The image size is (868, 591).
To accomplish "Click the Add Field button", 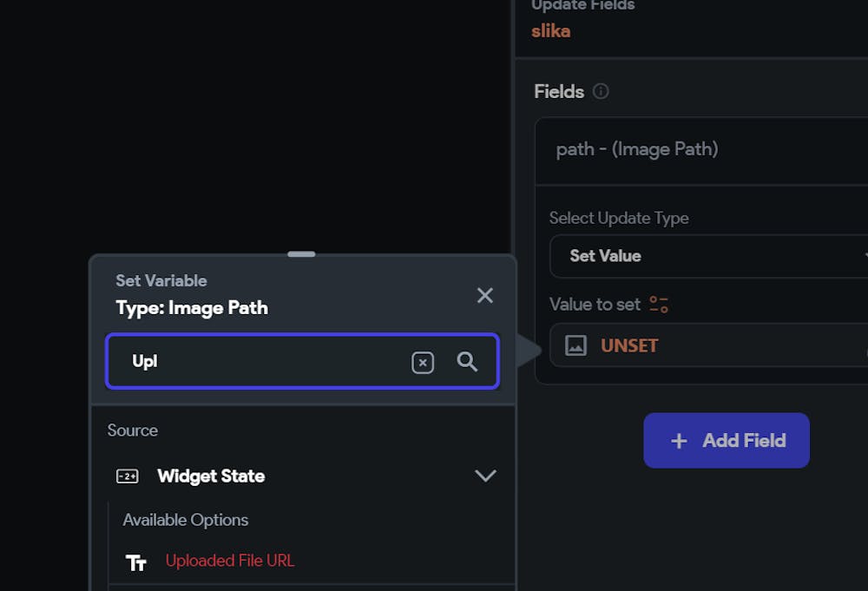I will 727,440.
